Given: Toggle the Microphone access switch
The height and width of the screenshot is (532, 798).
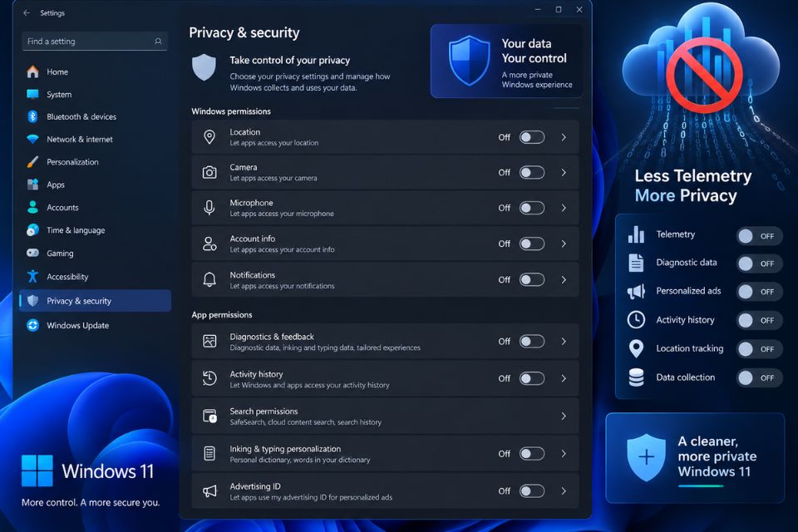Looking at the screenshot, I should click(x=532, y=208).
